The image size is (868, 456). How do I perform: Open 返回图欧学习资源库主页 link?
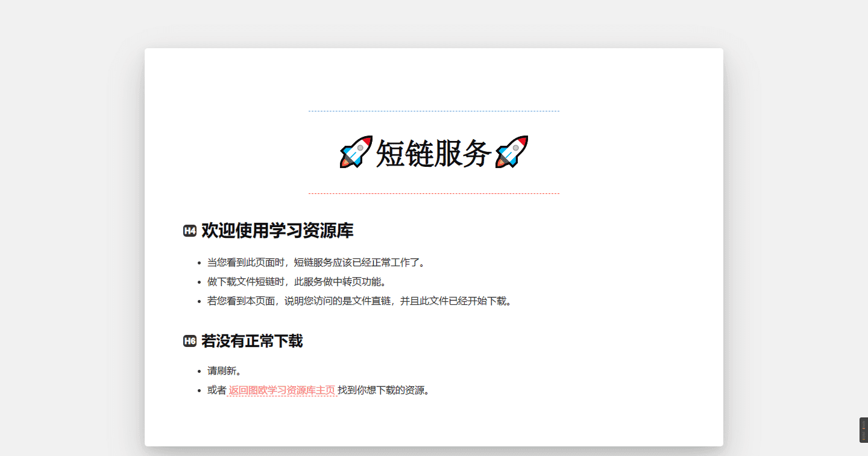click(281, 390)
